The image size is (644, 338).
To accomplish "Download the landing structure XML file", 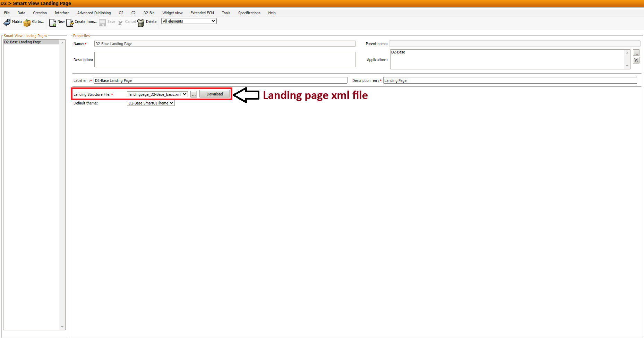I will (x=215, y=94).
